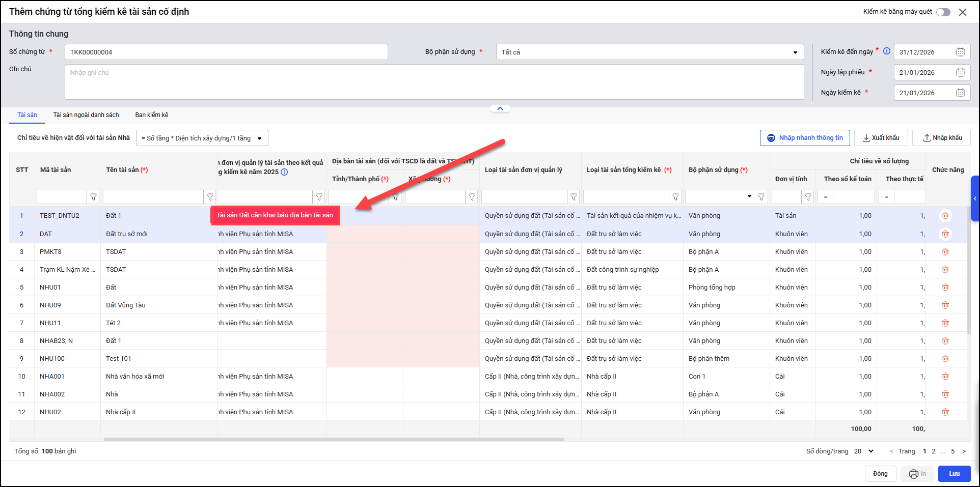Delete row TEST_DNTU2 with trash icon
This screenshot has height=487, width=980.
[945, 216]
